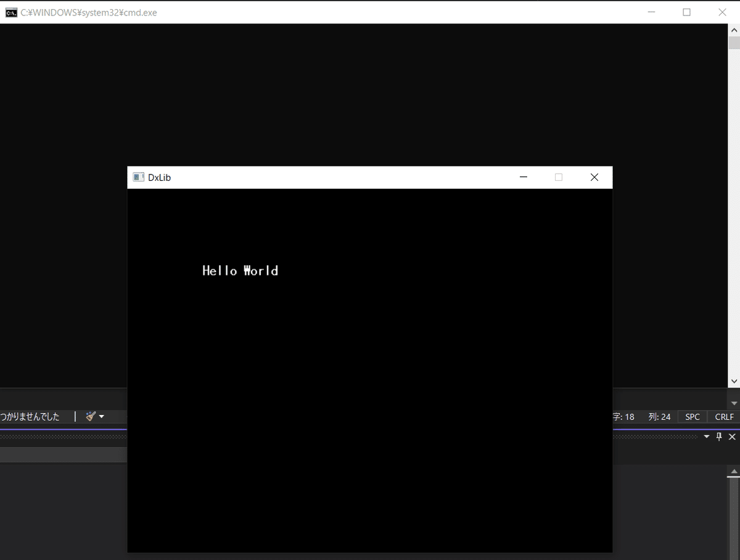740x560 pixels.
Task: Click the CRLF line ending indicator
Action: tap(724, 417)
